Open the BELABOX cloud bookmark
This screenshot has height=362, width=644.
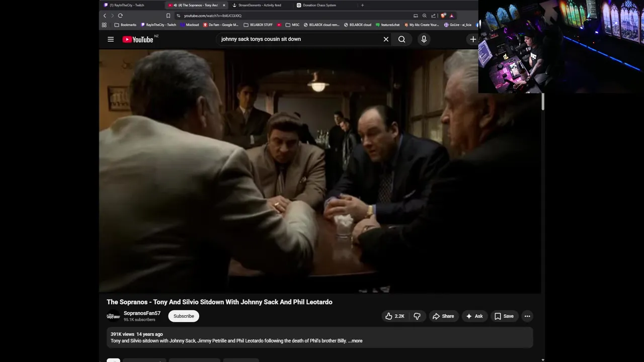[358, 25]
